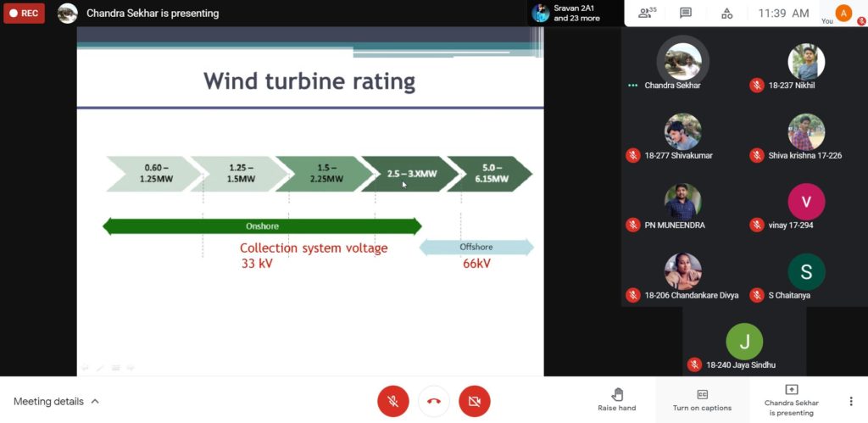Click PN MUNEENDRA participant avatar
868x423 pixels.
tap(683, 202)
